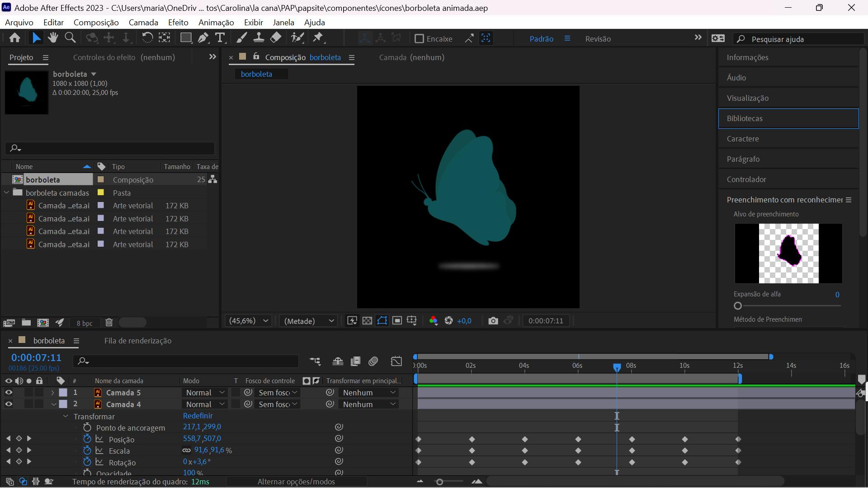Expand Camada 5 layer properties

52,393
